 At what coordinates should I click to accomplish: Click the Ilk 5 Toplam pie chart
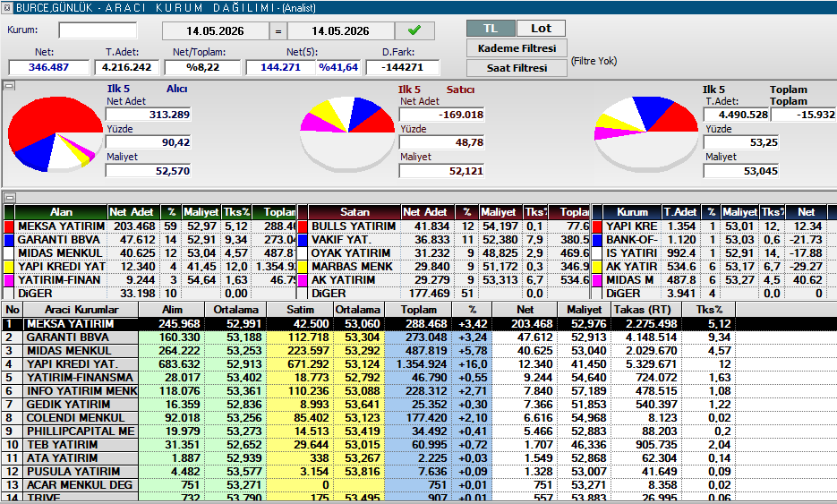646,134
